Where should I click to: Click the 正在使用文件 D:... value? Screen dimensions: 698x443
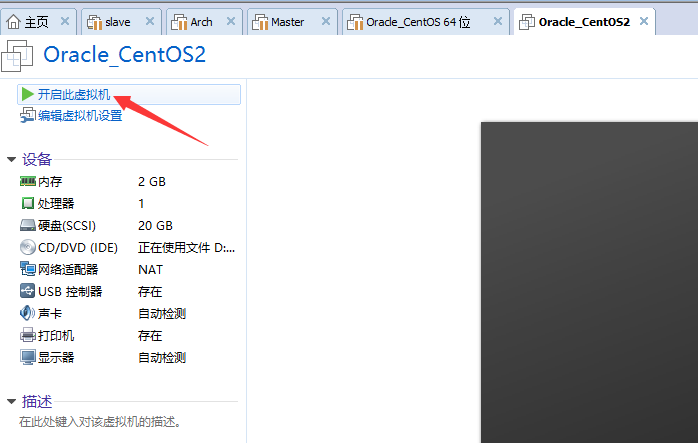pyautogui.click(x=187, y=248)
